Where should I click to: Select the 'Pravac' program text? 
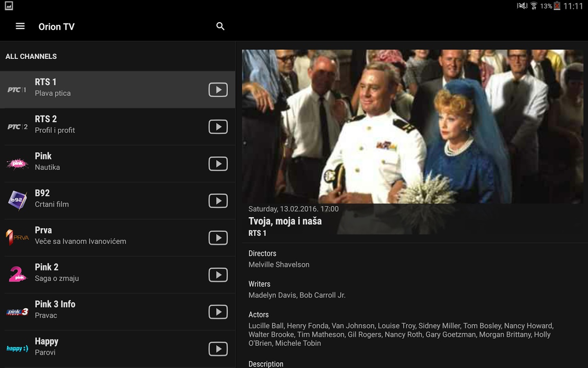(x=46, y=316)
